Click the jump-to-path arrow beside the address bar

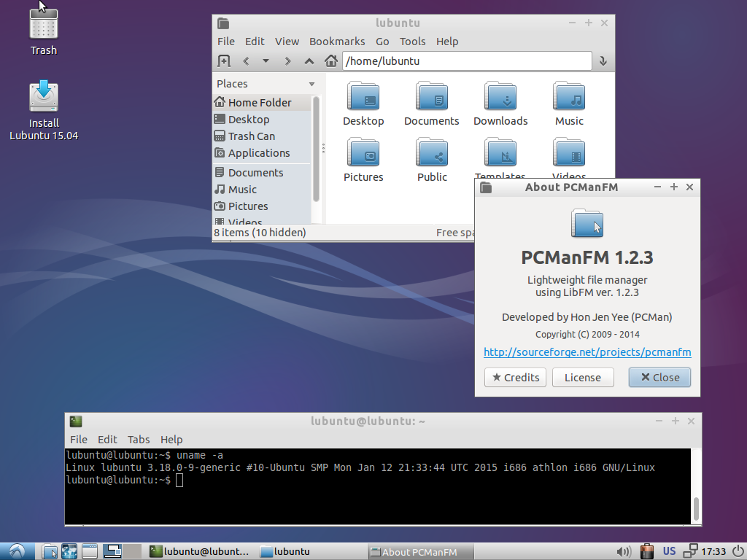(x=603, y=61)
